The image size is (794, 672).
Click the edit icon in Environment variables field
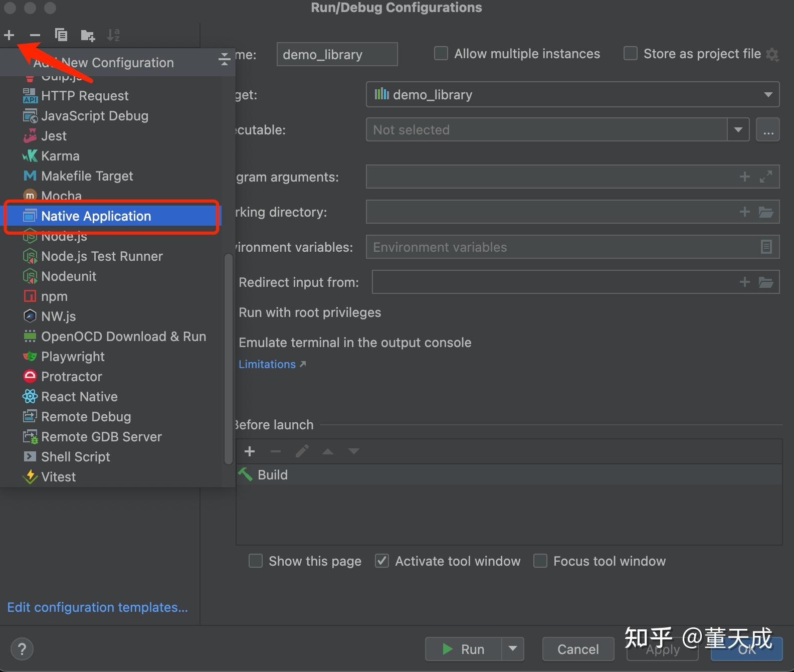[x=766, y=247]
